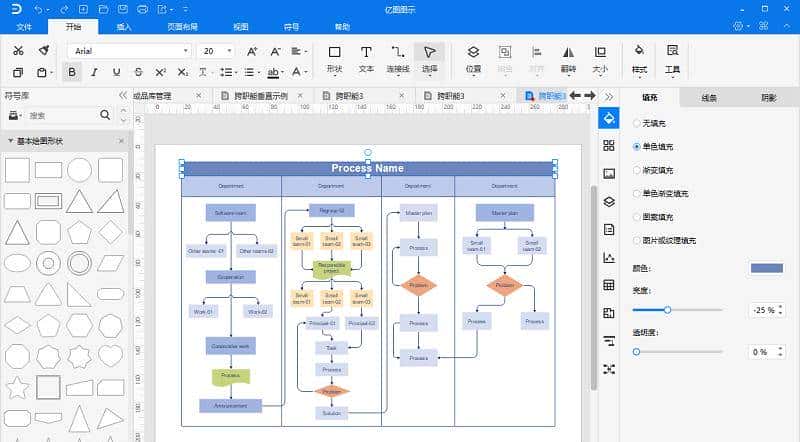This screenshot has height=442, width=800.
Task: Open the image panel icon in right sidebar
Action: coord(608,173)
